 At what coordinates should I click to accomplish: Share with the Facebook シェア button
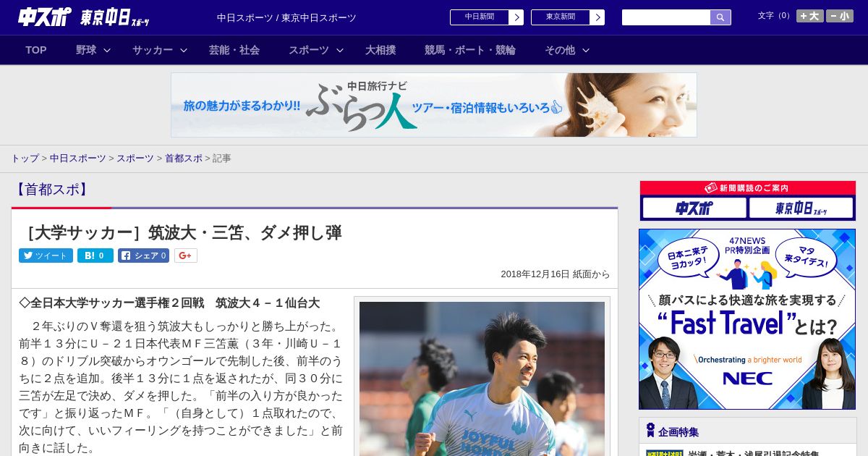144,256
